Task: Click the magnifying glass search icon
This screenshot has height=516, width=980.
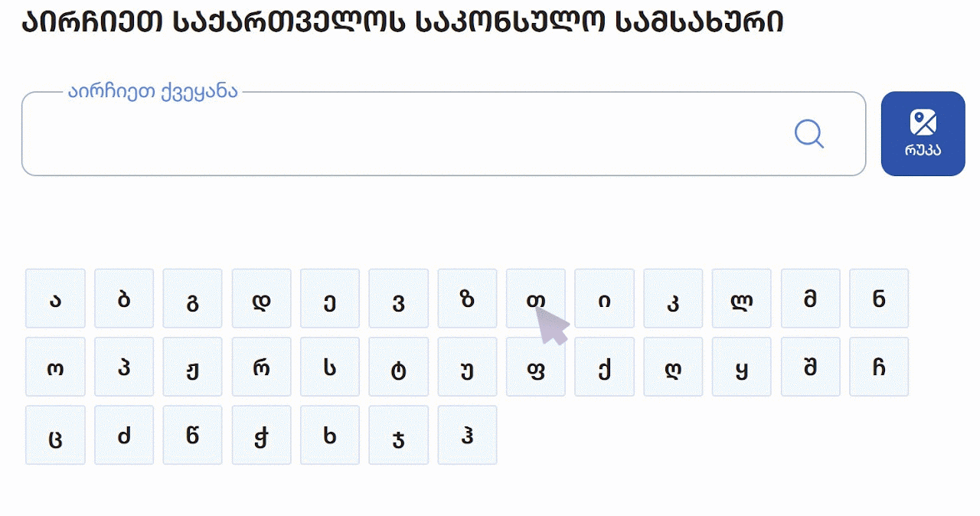Action: click(x=809, y=134)
